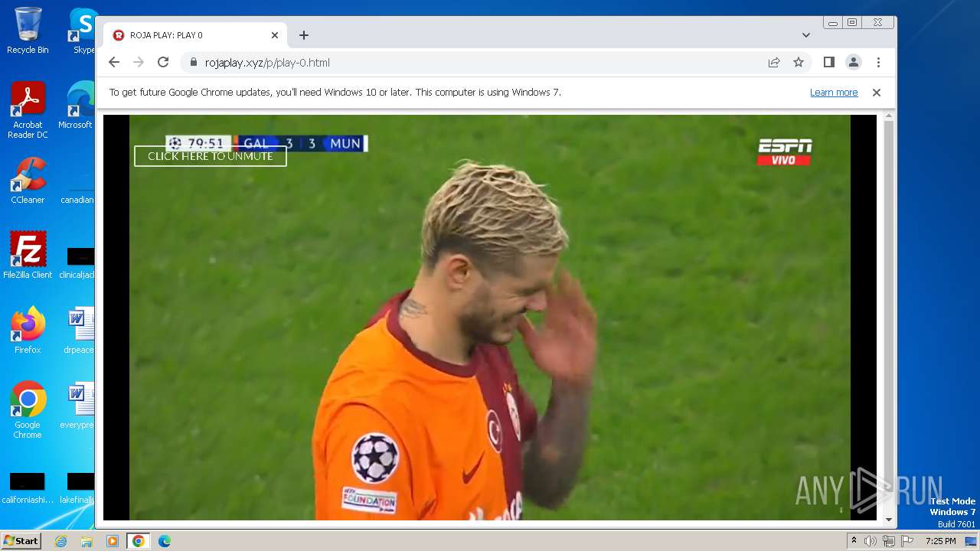Open the drpeace Word document icon
Viewport: 980px width, 551px height.
(79, 331)
